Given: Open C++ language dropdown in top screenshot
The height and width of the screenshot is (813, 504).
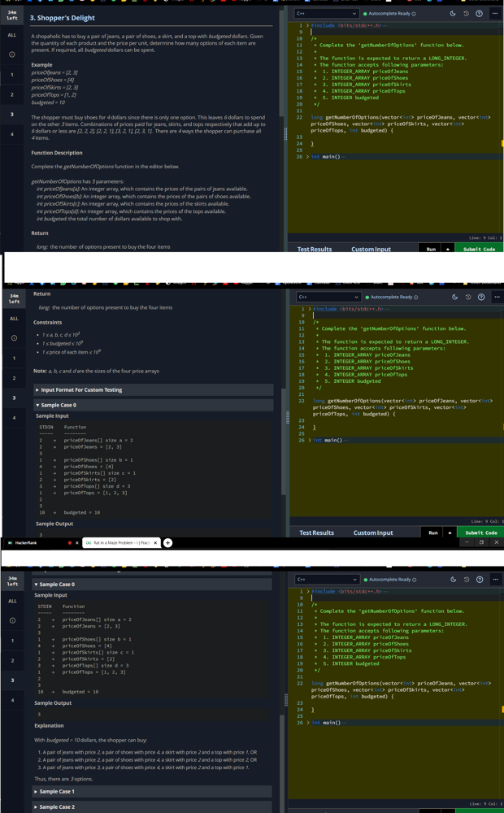Looking at the screenshot, I should click(327, 14).
